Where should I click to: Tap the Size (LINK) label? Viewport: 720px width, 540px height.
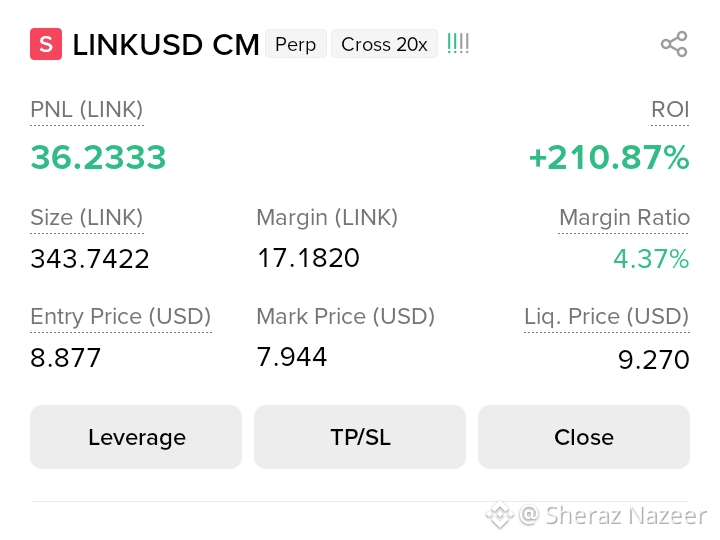pyautogui.click(x=87, y=218)
